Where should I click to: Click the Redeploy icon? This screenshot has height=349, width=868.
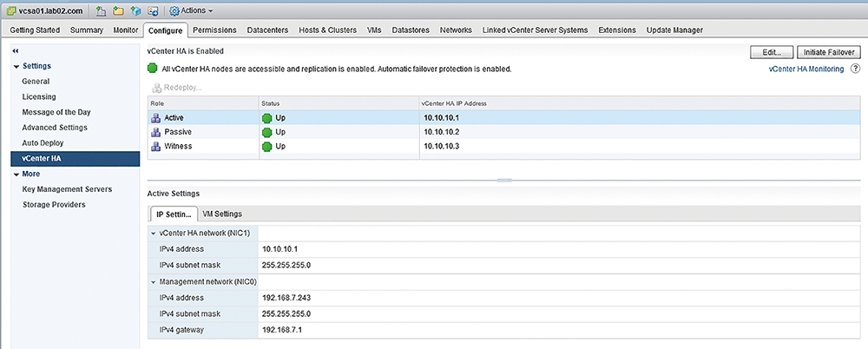pos(156,88)
